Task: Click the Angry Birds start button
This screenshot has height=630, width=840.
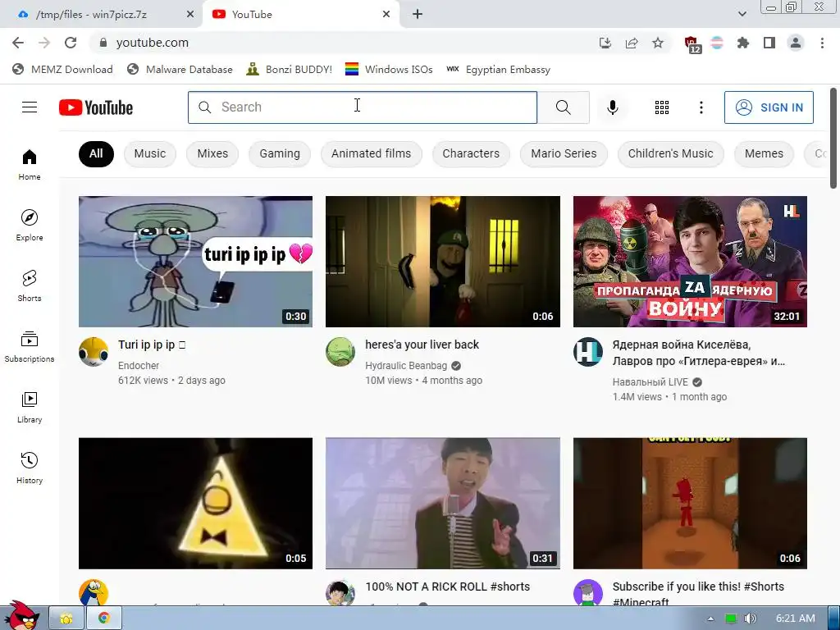Action: coord(21,616)
